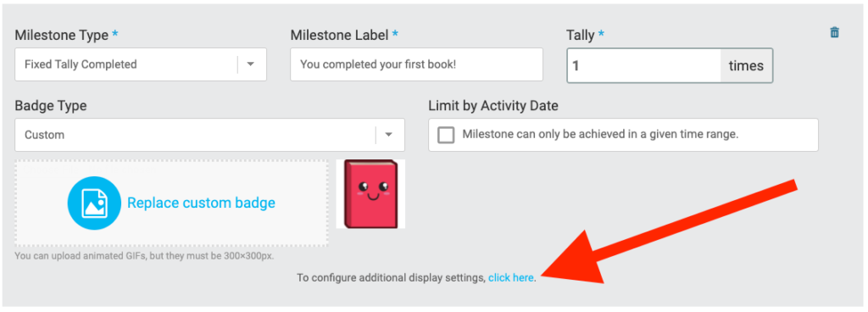Image resolution: width=868 pixels, height=312 pixels.
Task: Select the red book badge preview image
Action: [x=370, y=194]
